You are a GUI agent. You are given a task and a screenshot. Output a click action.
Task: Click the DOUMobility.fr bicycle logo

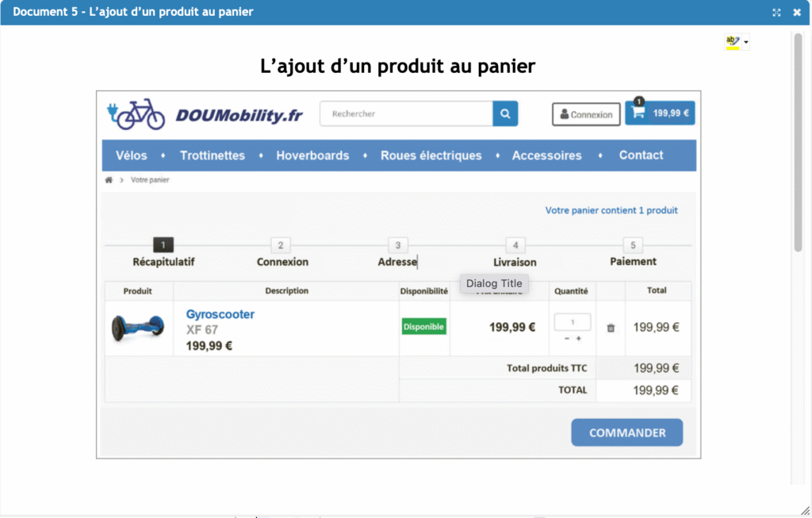tap(136, 114)
